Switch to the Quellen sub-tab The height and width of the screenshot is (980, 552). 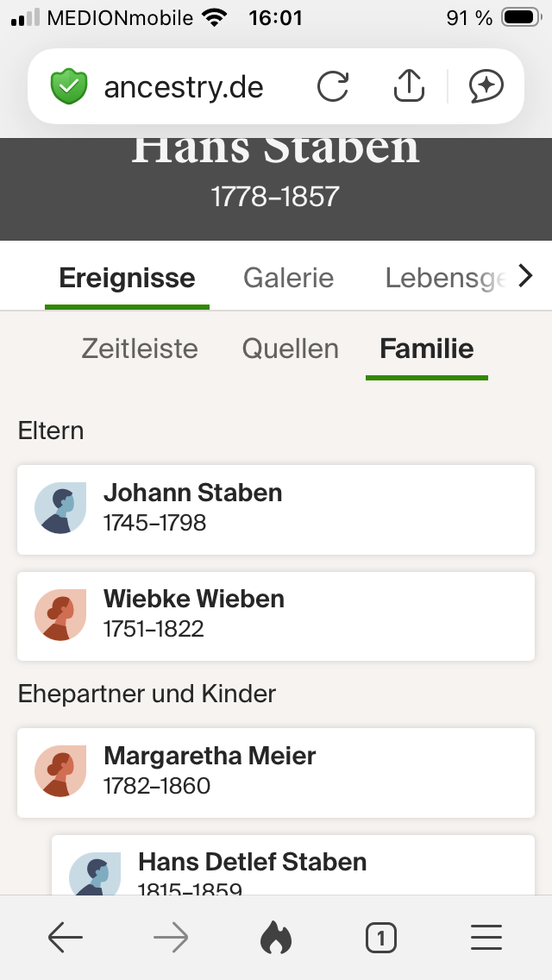click(x=290, y=349)
